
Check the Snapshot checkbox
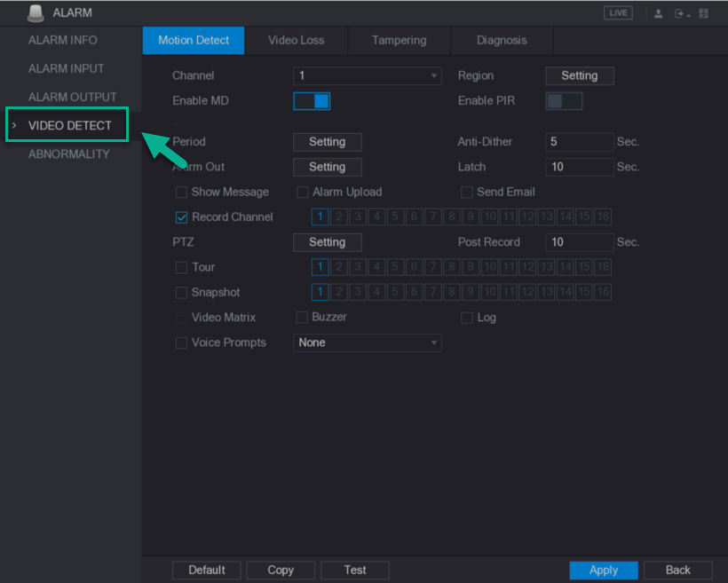pos(181,293)
